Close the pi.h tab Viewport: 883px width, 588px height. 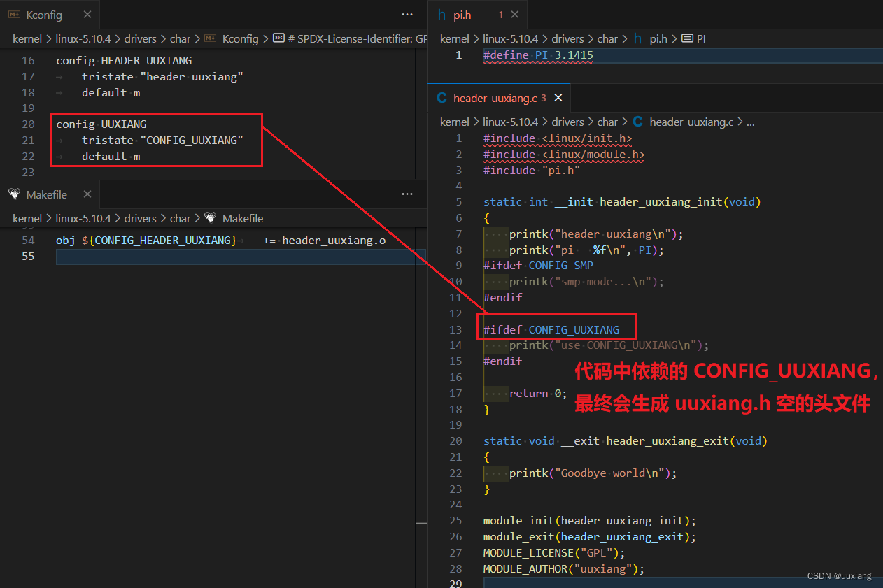515,15
